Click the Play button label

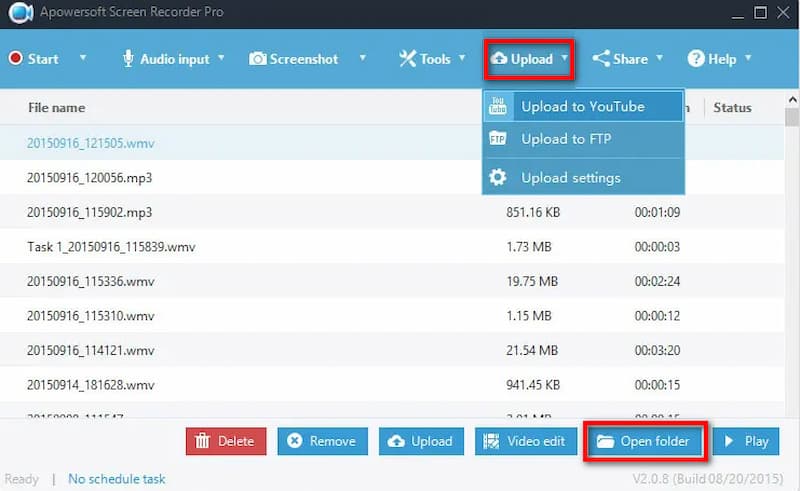[x=757, y=441]
